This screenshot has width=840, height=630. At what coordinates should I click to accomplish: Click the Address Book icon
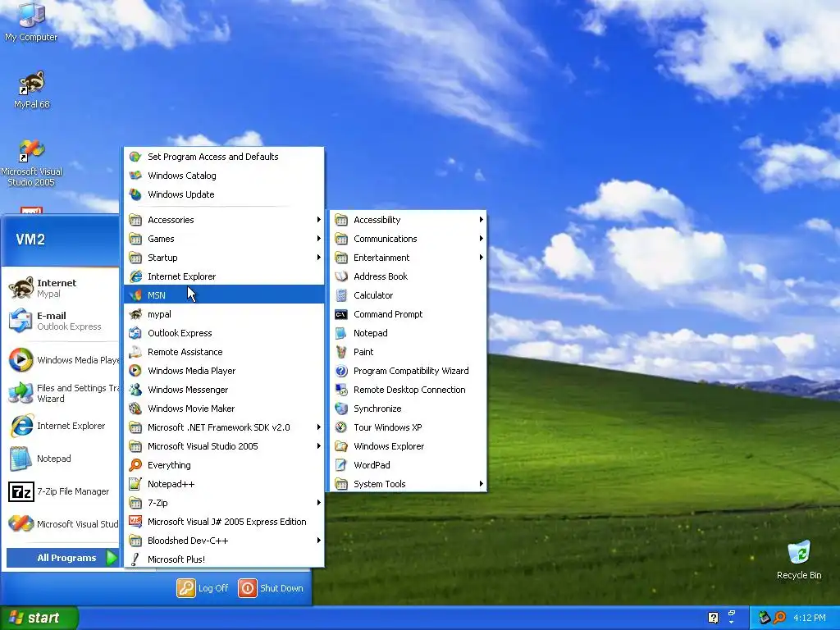341,276
